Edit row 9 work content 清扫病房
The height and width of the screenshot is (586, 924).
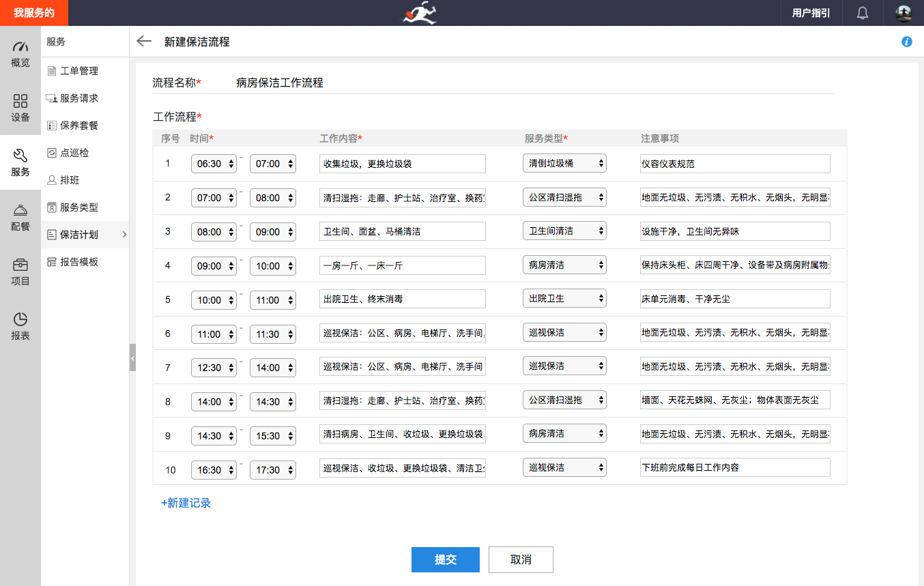tap(403, 434)
